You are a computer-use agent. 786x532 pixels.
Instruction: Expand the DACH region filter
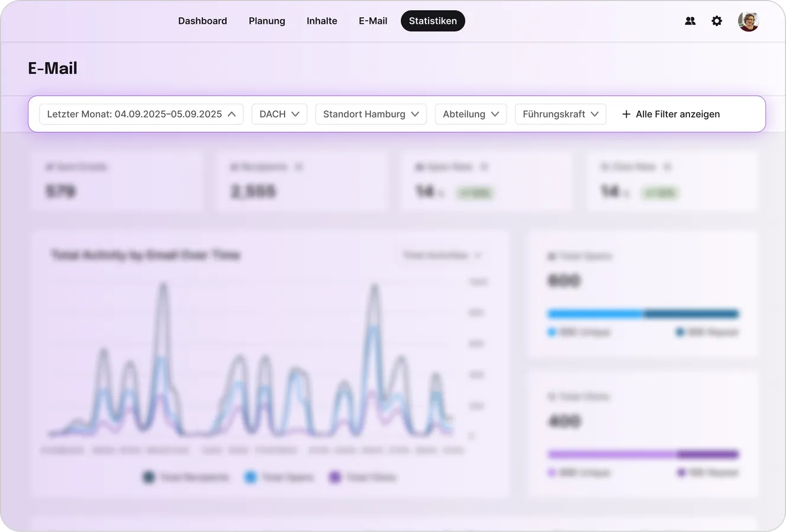279,114
